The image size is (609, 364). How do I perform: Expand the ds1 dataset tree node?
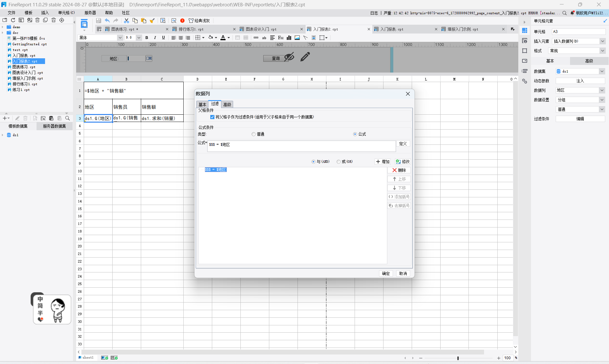(x=3, y=135)
